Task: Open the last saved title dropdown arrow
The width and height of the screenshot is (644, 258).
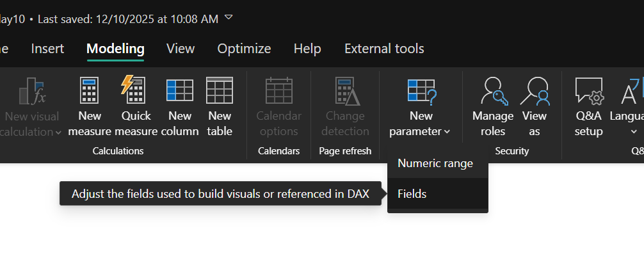Action: coord(229,17)
